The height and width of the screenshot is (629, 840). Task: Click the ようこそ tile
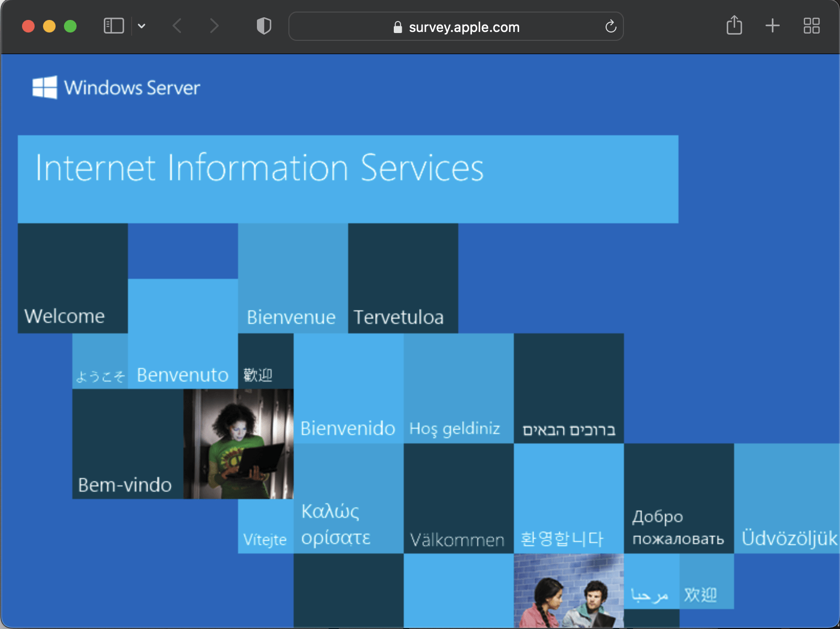pos(100,361)
